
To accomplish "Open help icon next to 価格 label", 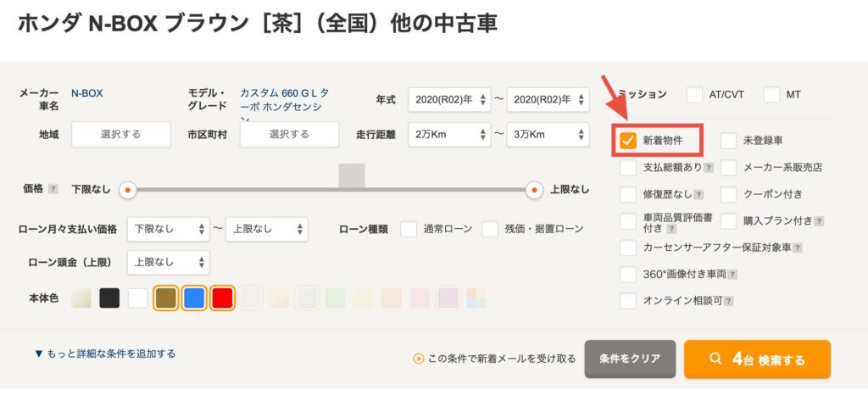I will (53, 189).
